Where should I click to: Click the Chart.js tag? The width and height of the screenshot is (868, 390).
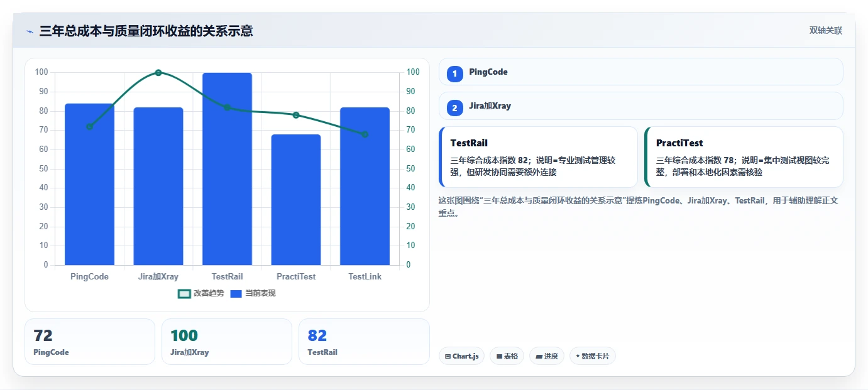[461, 356]
